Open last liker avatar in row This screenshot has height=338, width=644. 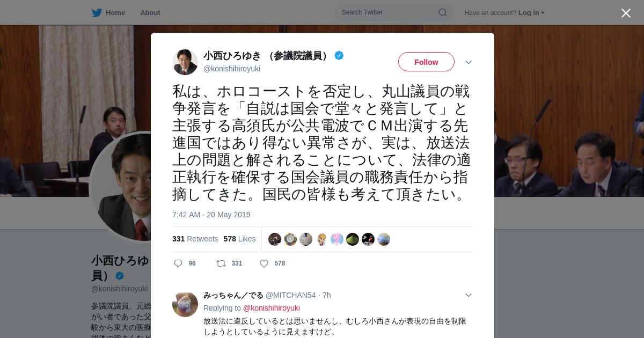pyautogui.click(x=384, y=239)
